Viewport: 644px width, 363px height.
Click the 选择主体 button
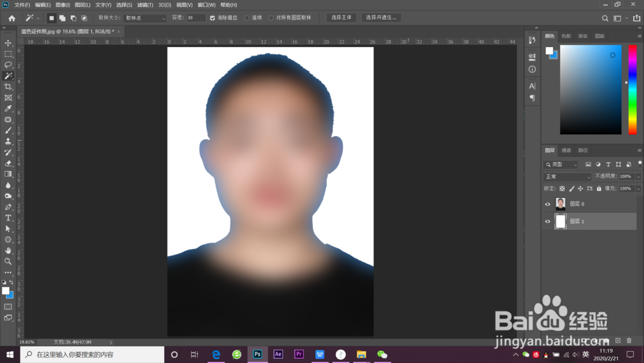coord(341,17)
